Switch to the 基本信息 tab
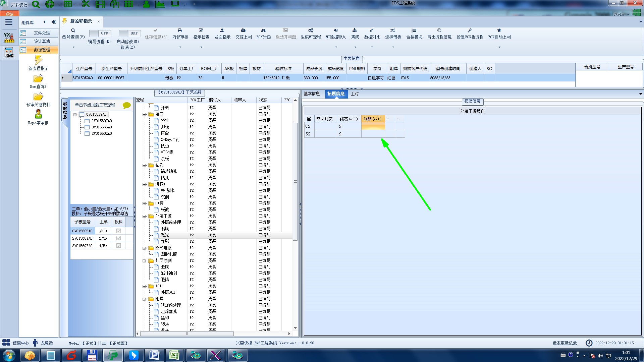The image size is (644, 362). point(312,94)
